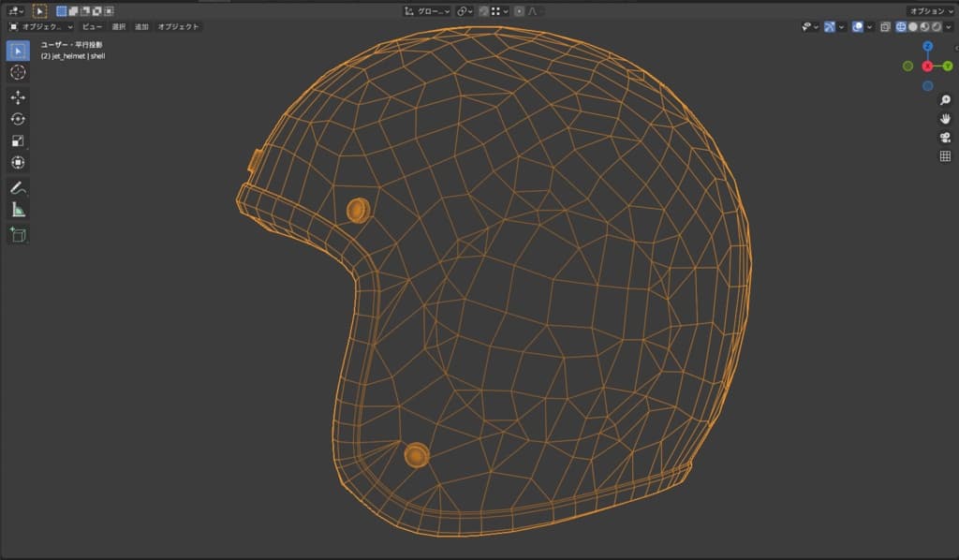Open the 追加 menu
Screen dimensions: 959x560
point(141,27)
